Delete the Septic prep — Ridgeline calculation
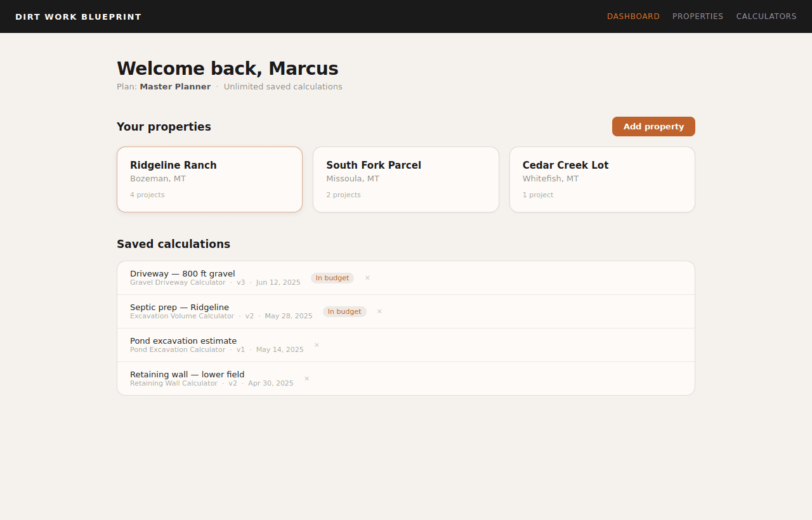This screenshot has width=812, height=520. point(379,311)
